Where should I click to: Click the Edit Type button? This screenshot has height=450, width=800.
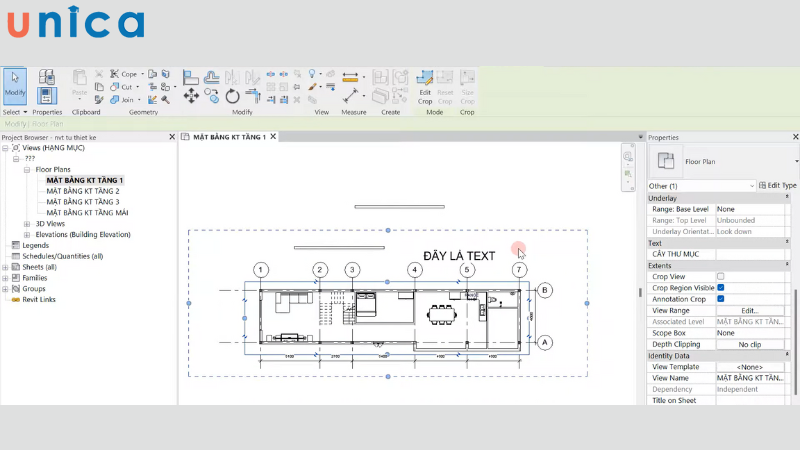tap(778, 186)
